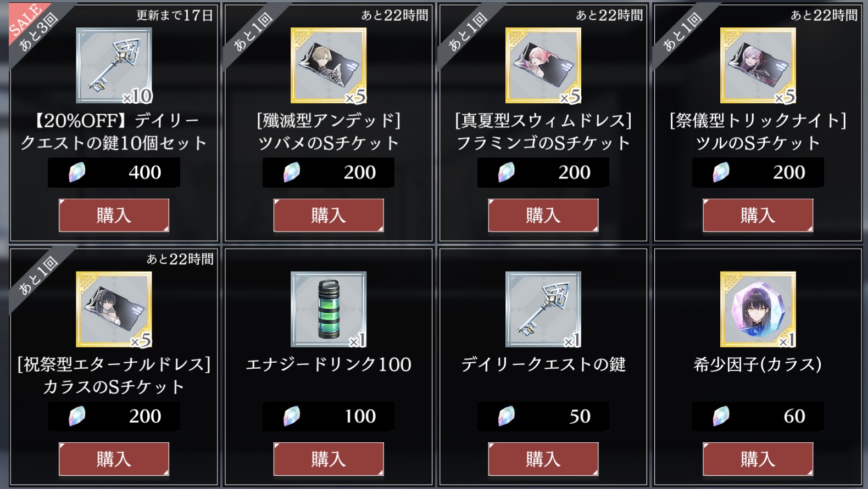Purchase the Tsuru S ticket for 200
The height and width of the screenshot is (489, 868).
(x=758, y=215)
